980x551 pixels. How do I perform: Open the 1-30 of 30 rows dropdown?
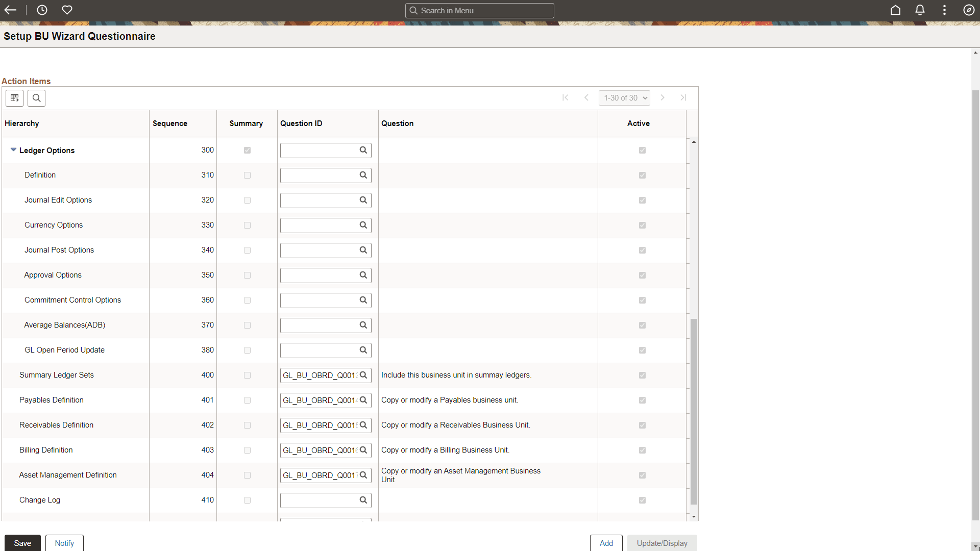click(x=624, y=98)
